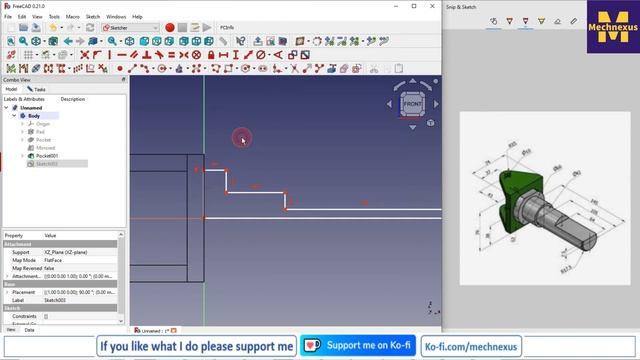This screenshot has height=360, width=640.
Task: Set the Isometric view cube icon
Action: tap(129, 41)
